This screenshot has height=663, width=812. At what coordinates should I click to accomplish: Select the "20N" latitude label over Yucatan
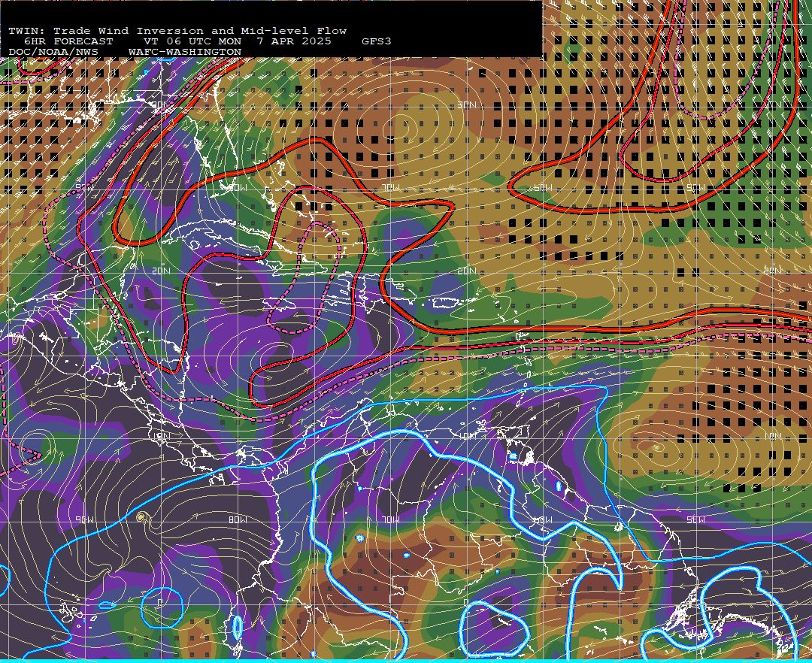[161, 271]
